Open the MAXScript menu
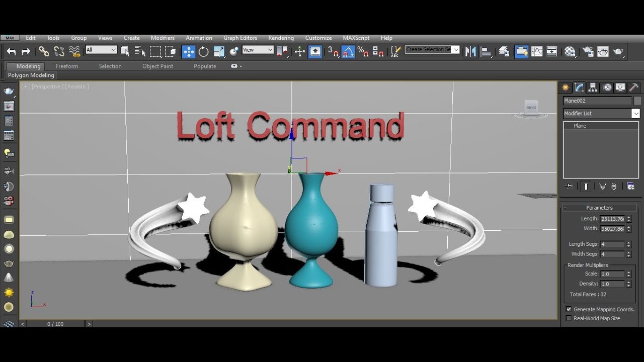 click(x=356, y=38)
